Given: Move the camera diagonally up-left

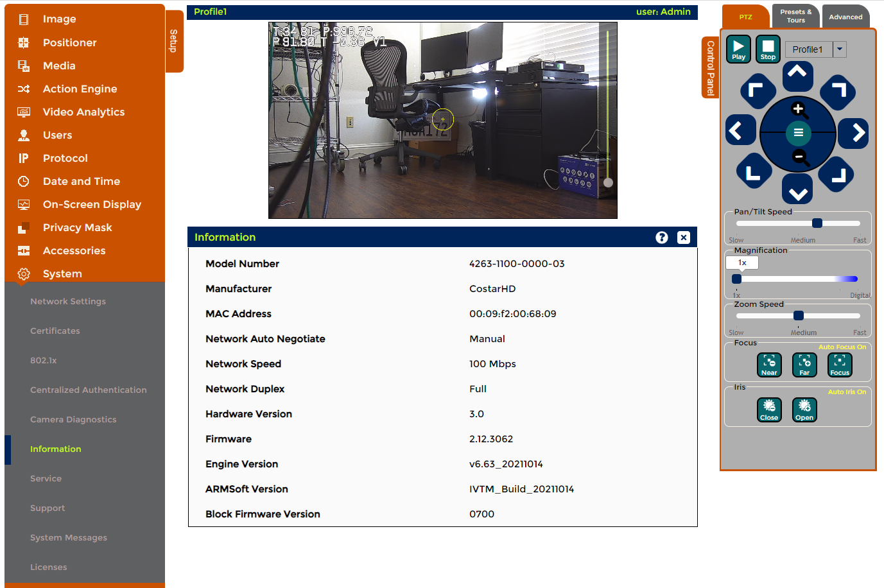Looking at the screenshot, I should pos(757,92).
